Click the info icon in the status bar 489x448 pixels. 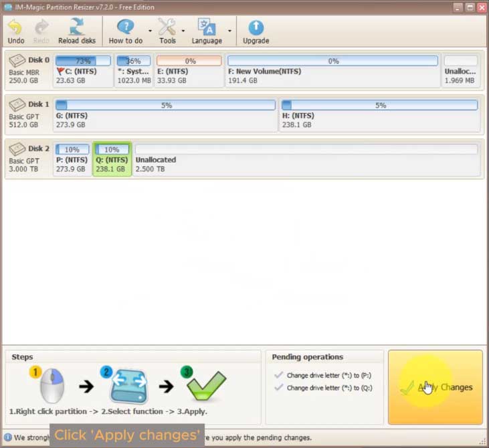tap(8, 437)
